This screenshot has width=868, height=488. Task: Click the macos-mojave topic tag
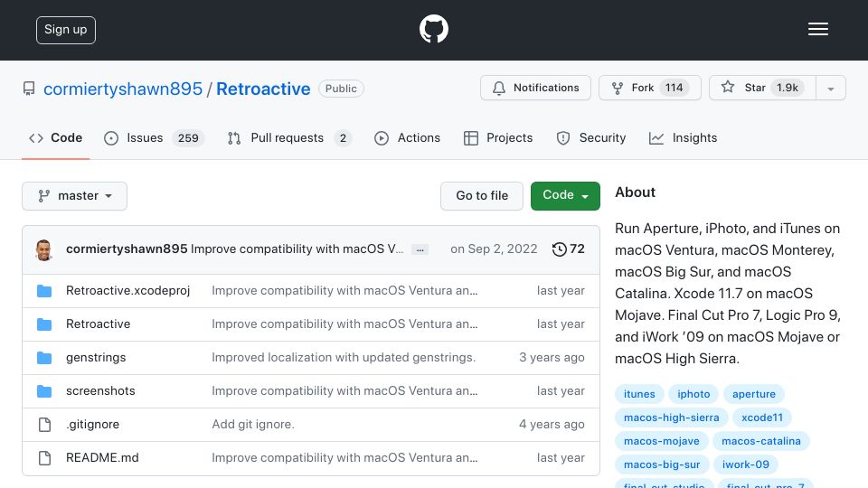pos(662,441)
